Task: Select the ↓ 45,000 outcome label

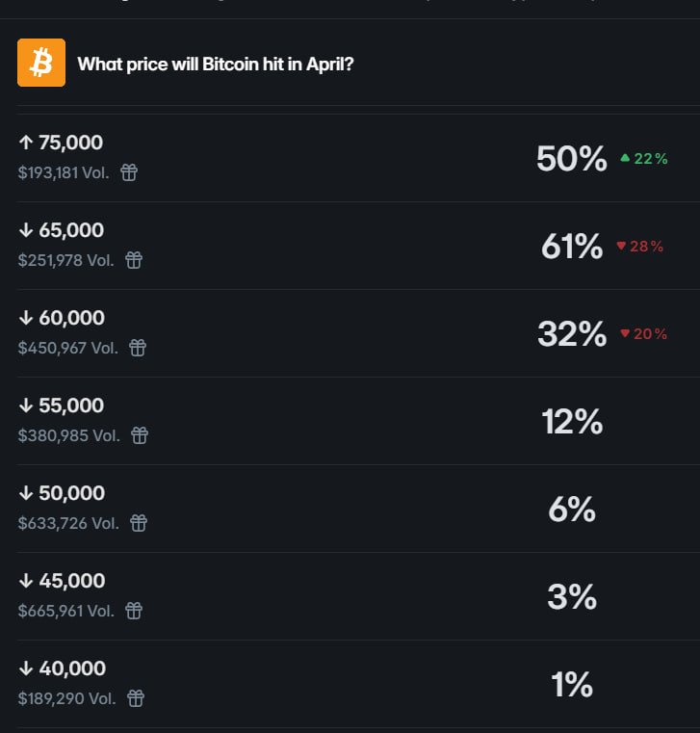Action: pos(62,581)
